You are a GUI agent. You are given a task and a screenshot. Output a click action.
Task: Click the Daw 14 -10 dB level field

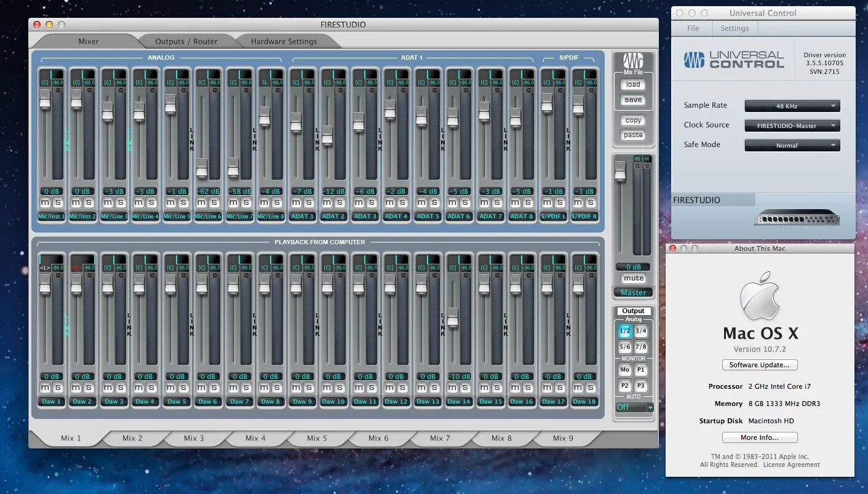click(x=459, y=376)
